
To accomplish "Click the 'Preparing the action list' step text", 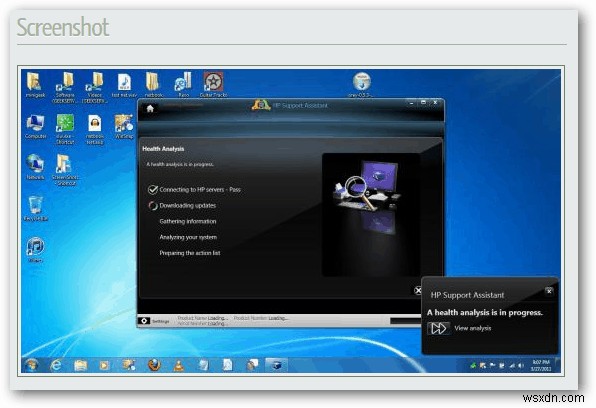I will [190, 253].
